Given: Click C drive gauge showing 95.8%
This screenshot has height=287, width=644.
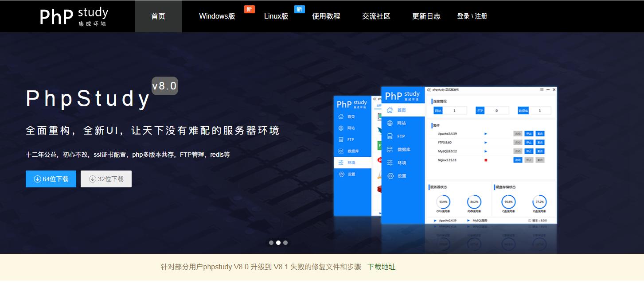Looking at the screenshot, I should click(x=508, y=202).
